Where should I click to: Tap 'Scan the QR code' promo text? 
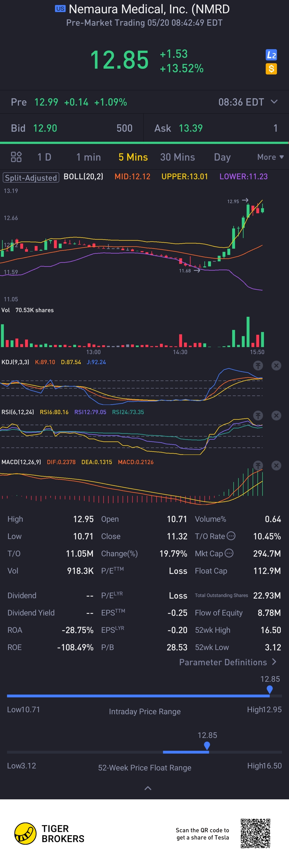point(203,834)
